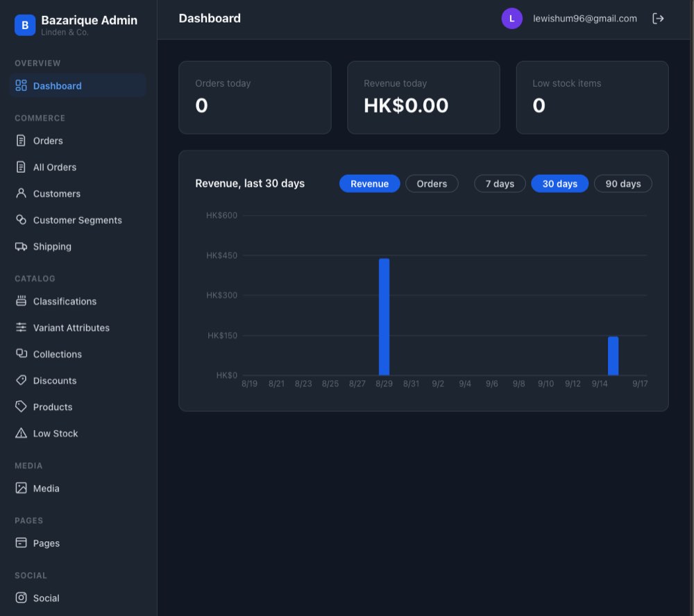
Task: Click 'Revenue, last 30 days' chart title
Action: 250,183
